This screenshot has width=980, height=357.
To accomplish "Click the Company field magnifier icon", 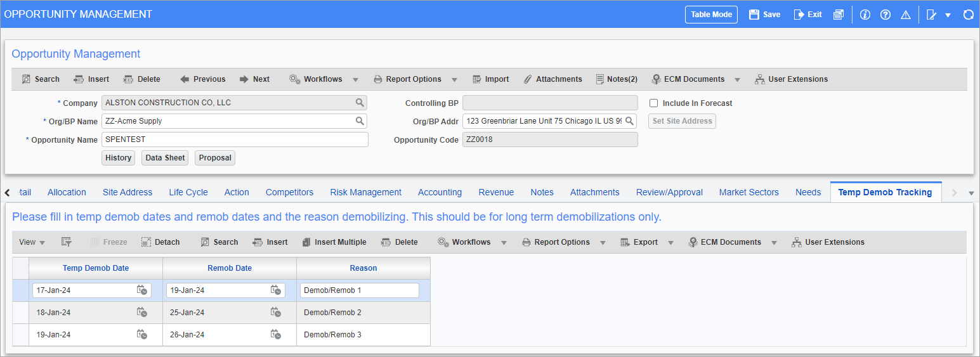I will pyautogui.click(x=360, y=103).
